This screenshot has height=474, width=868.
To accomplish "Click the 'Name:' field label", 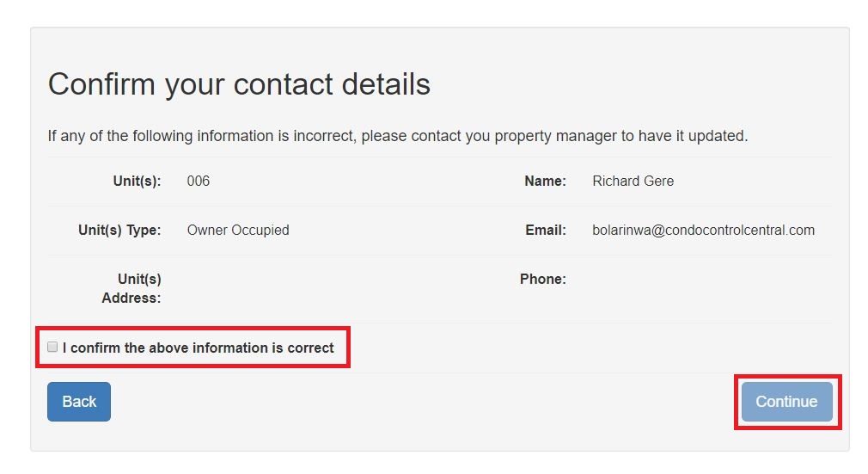I will coord(545,182).
